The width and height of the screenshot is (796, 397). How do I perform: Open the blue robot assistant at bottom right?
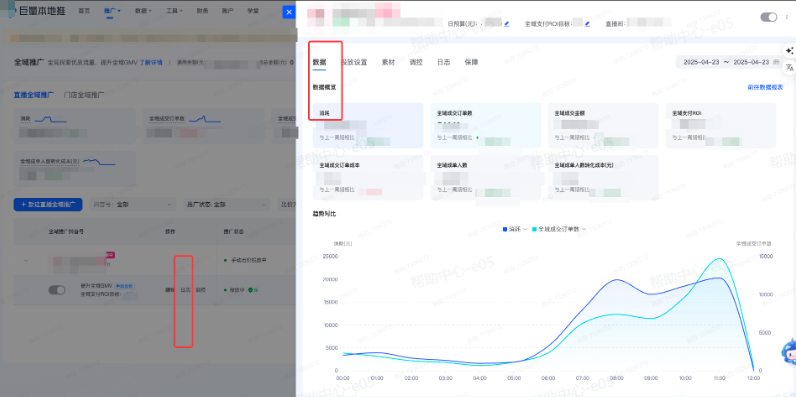tap(788, 352)
